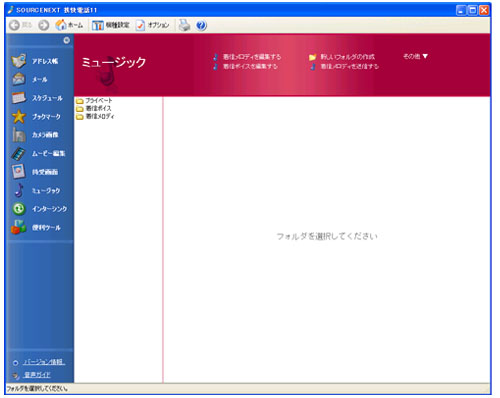This screenshot has width=500, height=398.
Task: Click the printer icon in the toolbar
Action: (184, 25)
